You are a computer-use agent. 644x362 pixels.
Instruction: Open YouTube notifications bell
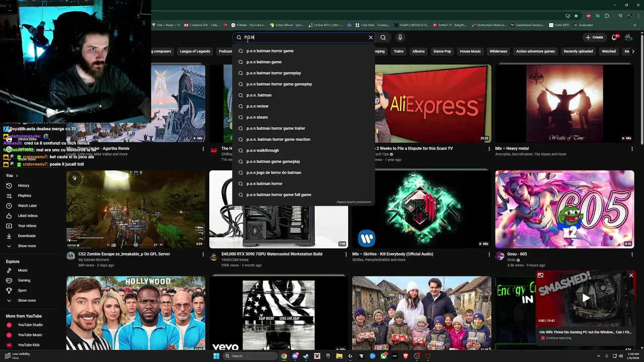click(x=614, y=37)
